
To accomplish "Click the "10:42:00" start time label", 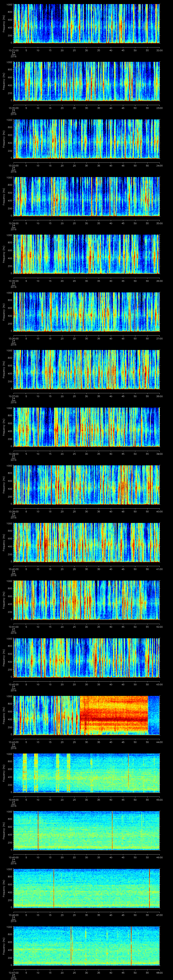I will pos(13,684).
